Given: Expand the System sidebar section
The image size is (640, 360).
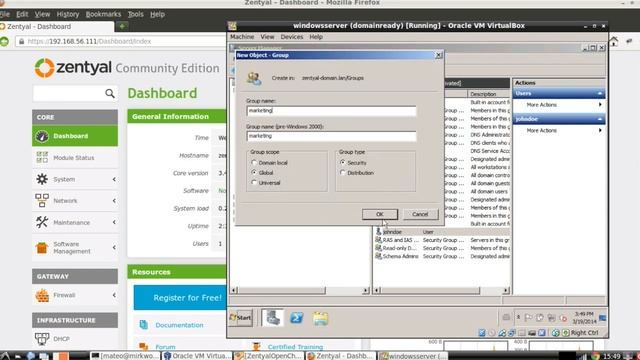Looking at the screenshot, I should click(x=114, y=179).
